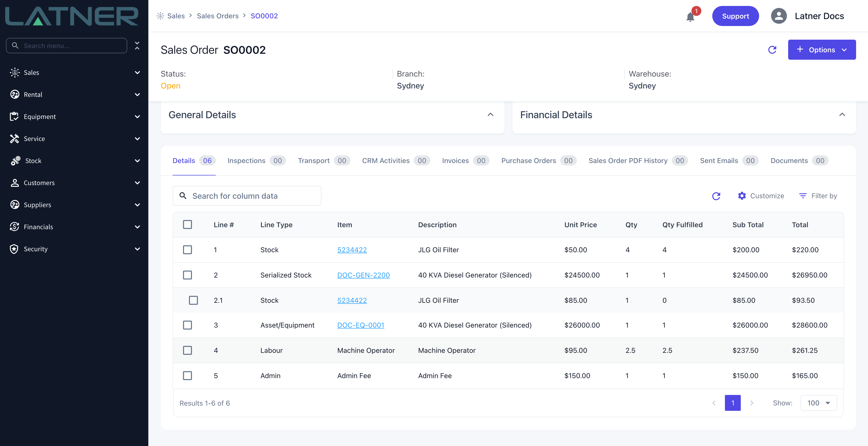868x446 pixels.
Task: Click the LATNER logo
Action: 72,16
